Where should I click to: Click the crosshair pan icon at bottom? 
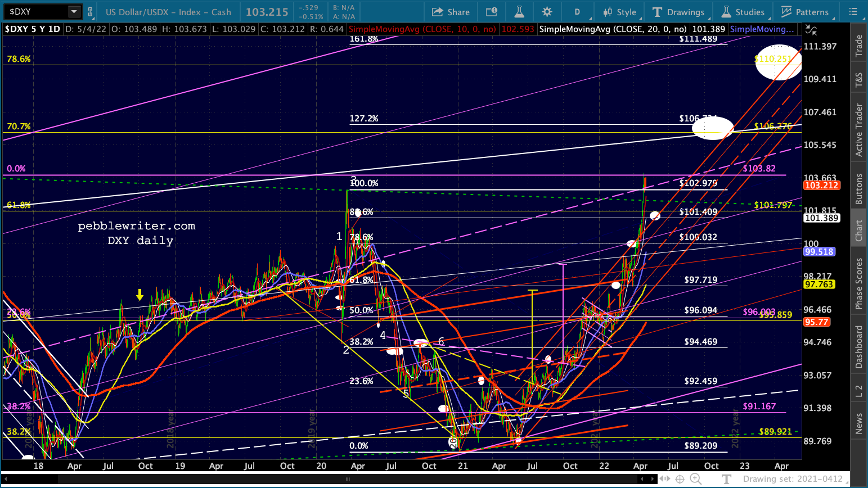click(x=680, y=479)
